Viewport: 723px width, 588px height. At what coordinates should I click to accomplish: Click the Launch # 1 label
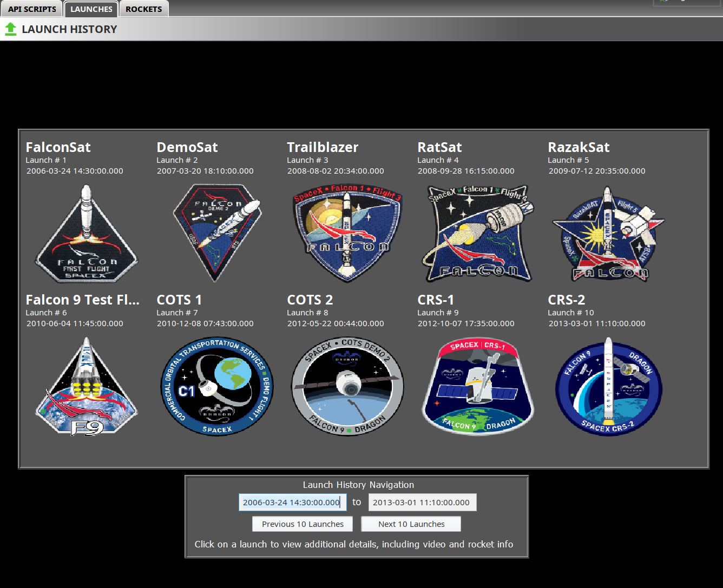pos(46,160)
